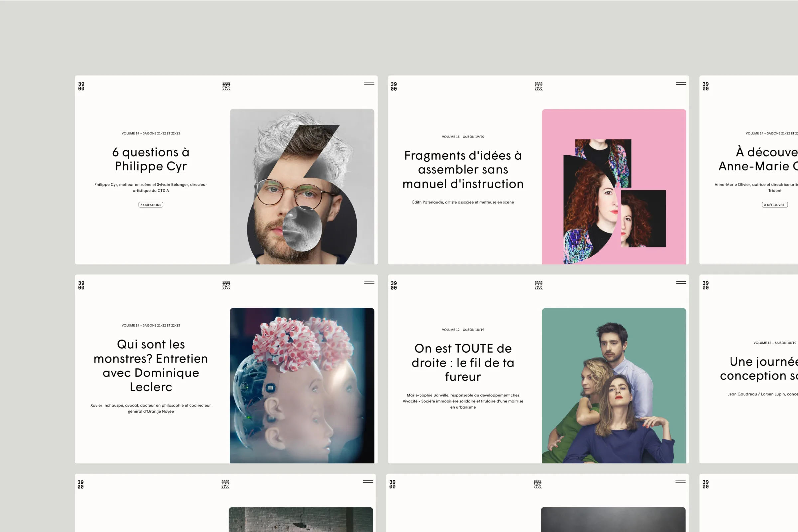The width and height of the screenshot is (798, 532).
Task: Click CTD'A logo on Qui sont les monstres card
Action: click(x=226, y=285)
